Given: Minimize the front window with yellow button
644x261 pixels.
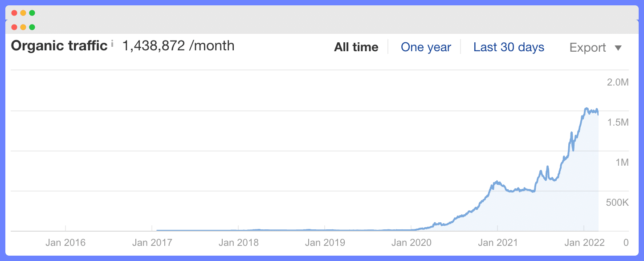Looking at the screenshot, I should point(23,27).
